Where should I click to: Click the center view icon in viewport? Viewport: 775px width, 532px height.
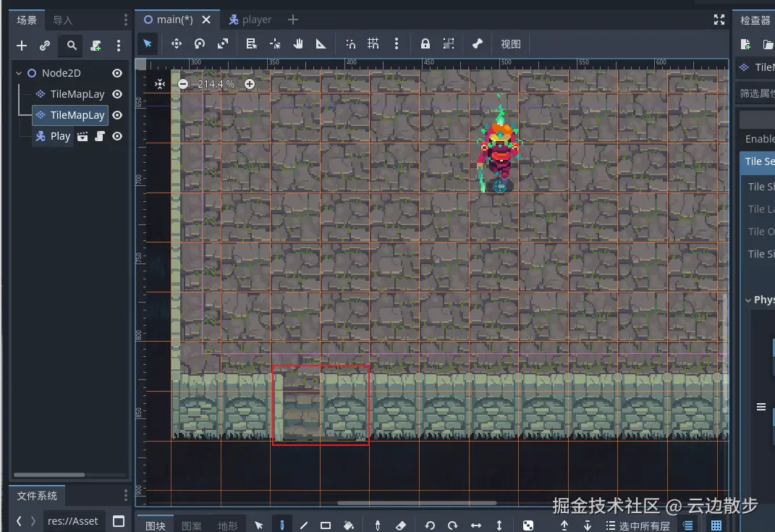[160, 84]
